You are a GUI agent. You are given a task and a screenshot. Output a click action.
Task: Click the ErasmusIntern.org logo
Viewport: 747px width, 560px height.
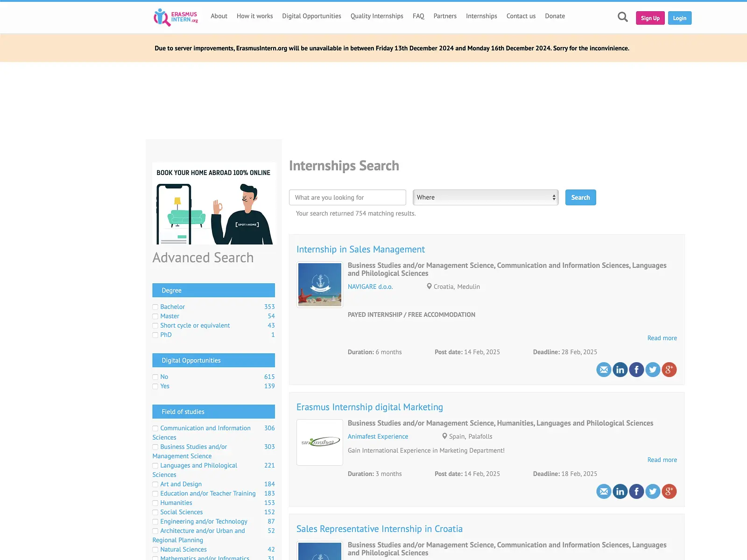176,17
